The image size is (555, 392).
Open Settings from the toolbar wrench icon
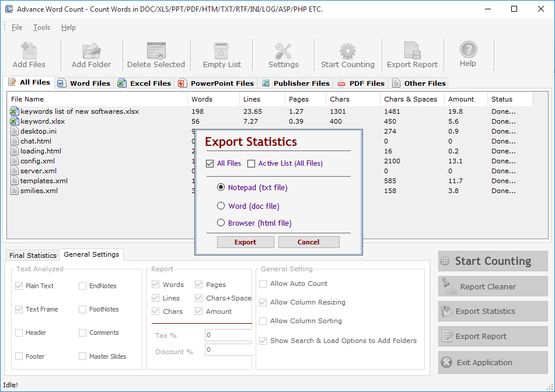tap(283, 51)
